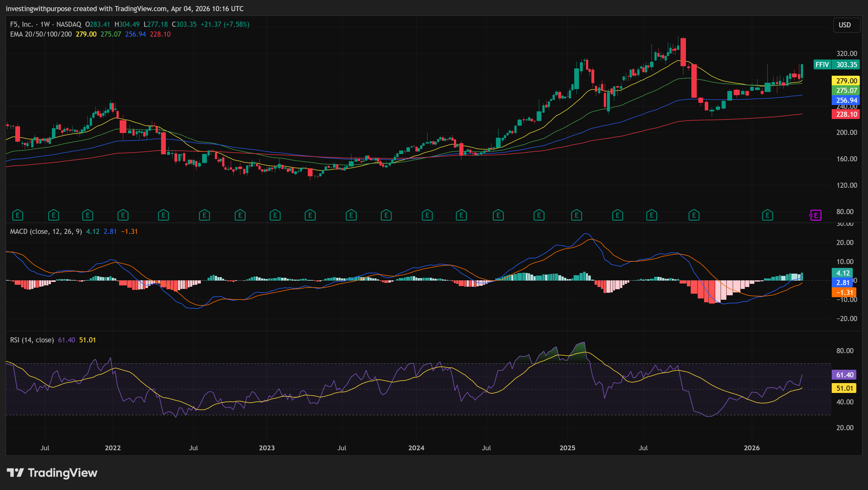Click the 2026 label on time axis
This screenshot has height=490, width=868.
[x=752, y=448]
